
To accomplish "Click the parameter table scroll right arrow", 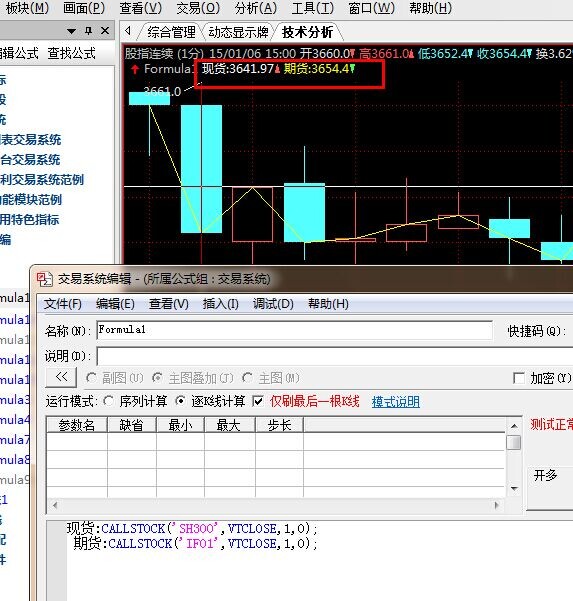I will point(497,505).
